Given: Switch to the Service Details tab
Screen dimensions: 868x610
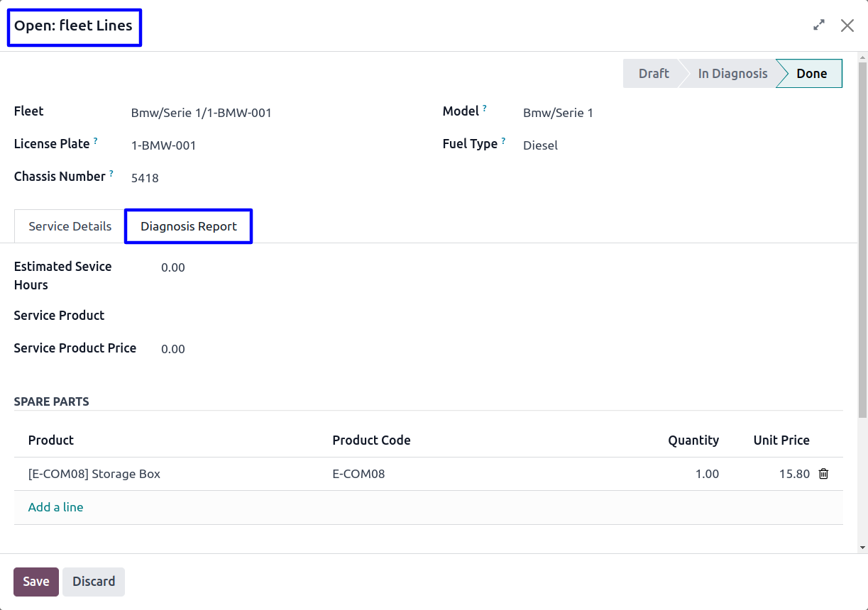Looking at the screenshot, I should pos(70,226).
